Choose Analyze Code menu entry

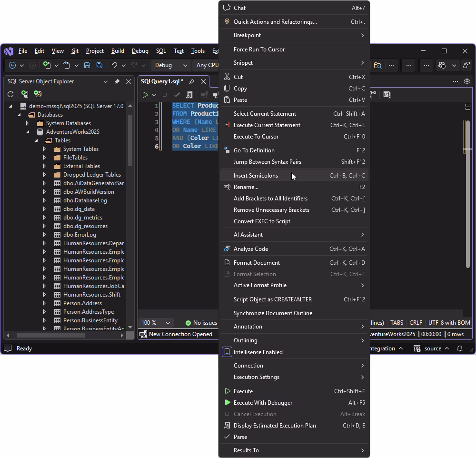tap(294, 249)
